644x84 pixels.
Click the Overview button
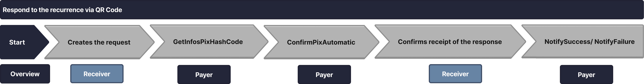(25, 74)
